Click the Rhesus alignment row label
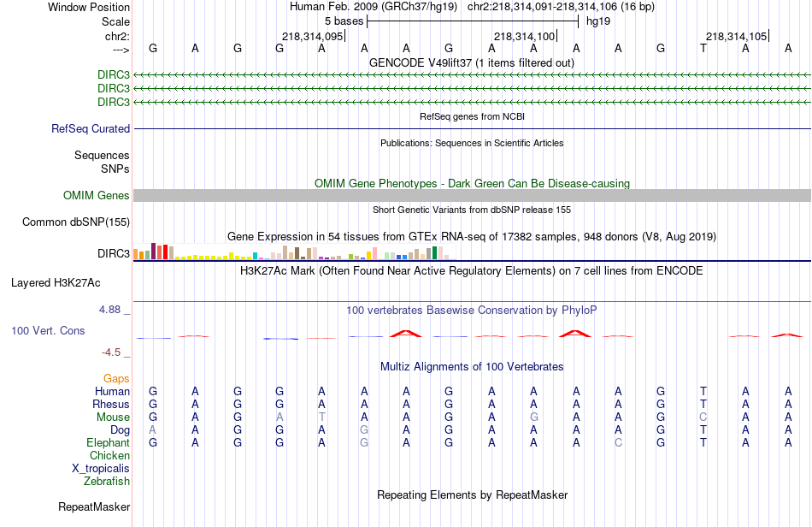812x527 pixels. pos(111,404)
